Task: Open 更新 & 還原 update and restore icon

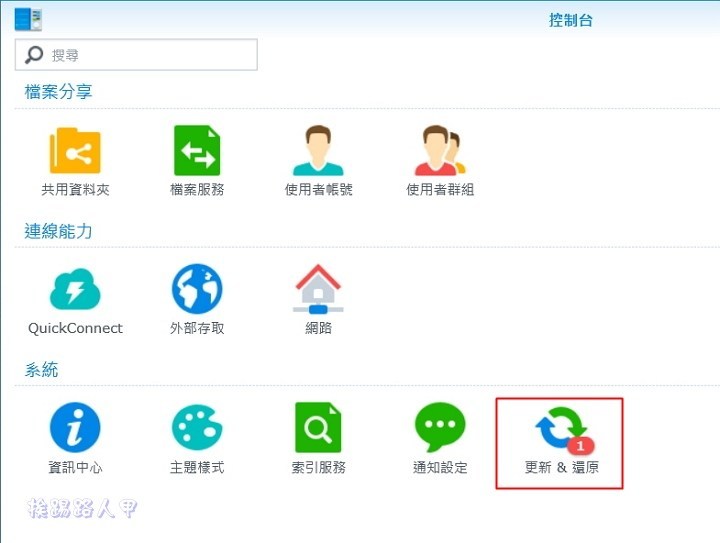Action: click(561, 428)
